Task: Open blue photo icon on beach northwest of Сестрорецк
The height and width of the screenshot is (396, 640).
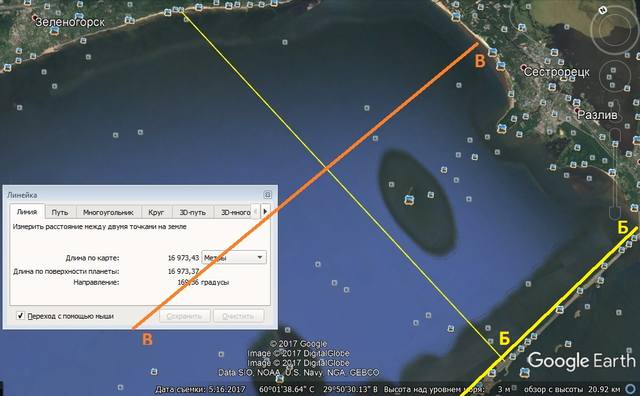Action: tap(456, 16)
